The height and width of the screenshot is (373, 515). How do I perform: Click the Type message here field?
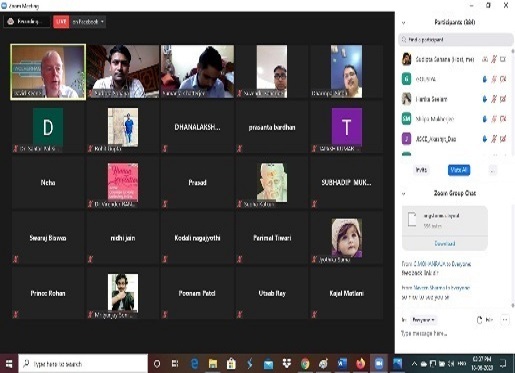pos(455,333)
